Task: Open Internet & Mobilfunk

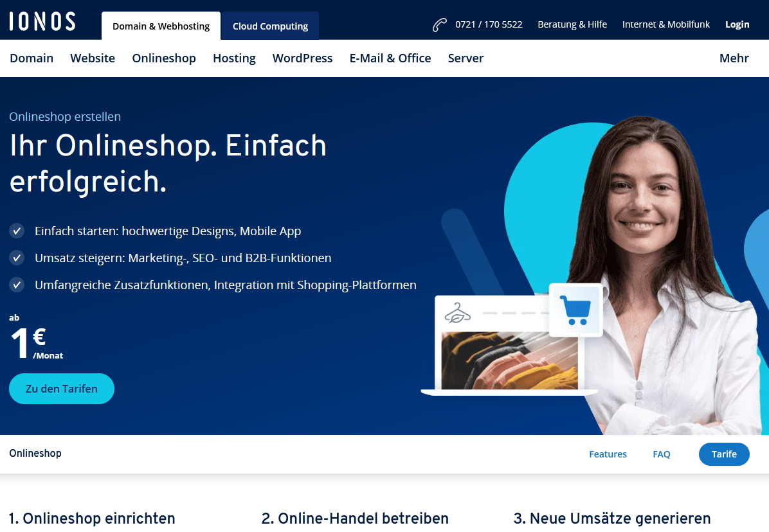Action: pyautogui.click(x=666, y=24)
